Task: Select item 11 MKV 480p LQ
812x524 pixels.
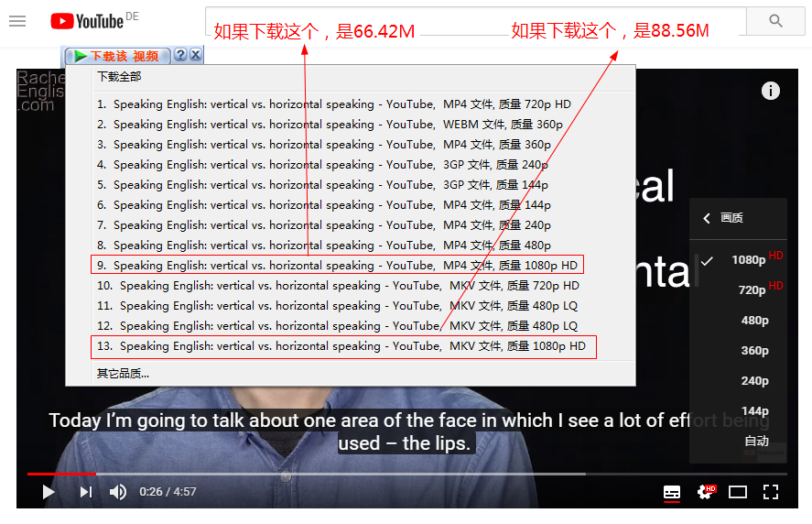Action: [337, 306]
